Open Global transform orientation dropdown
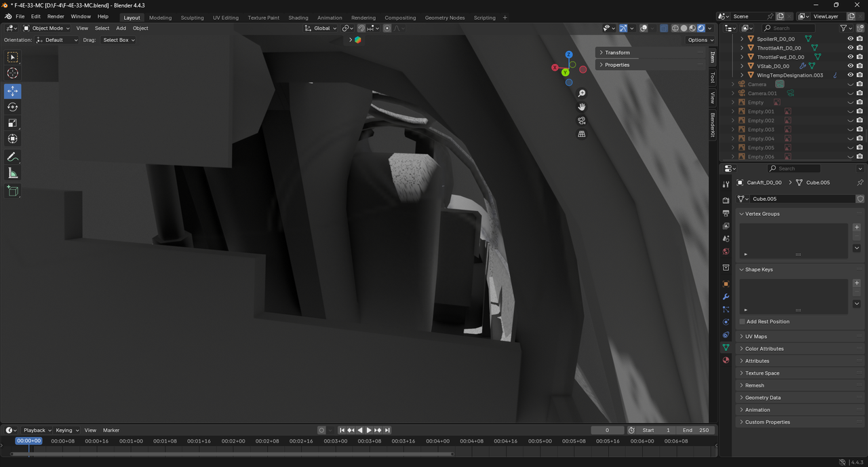This screenshot has height=467, width=868. [319, 29]
